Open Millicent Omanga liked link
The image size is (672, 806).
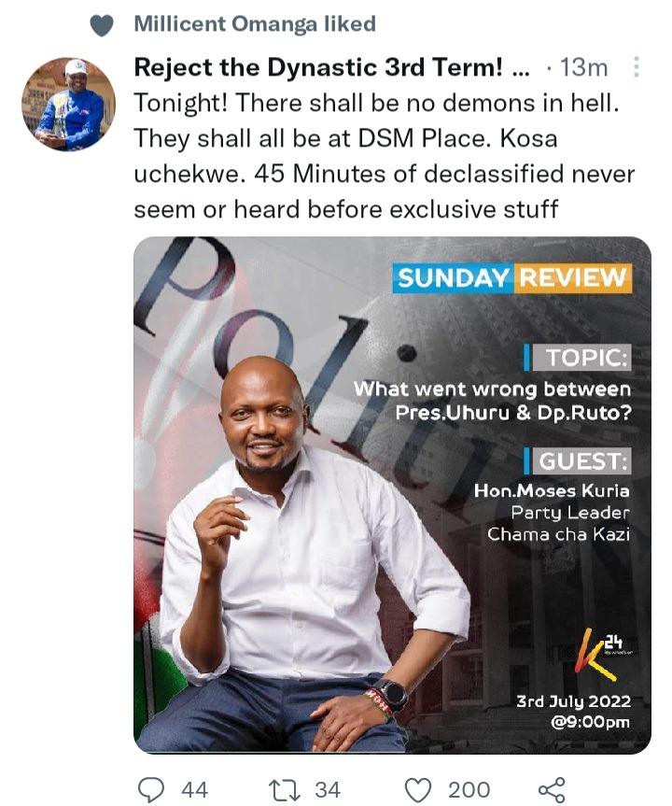click(x=255, y=24)
